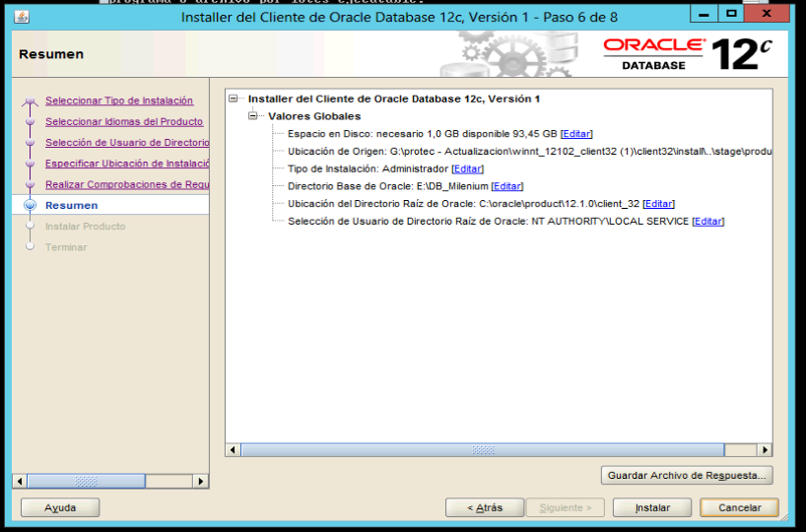The height and width of the screenshot is (532, 806).
Task: Edit the Directorio Base de Oracle
Action: [x=506, y=186]
